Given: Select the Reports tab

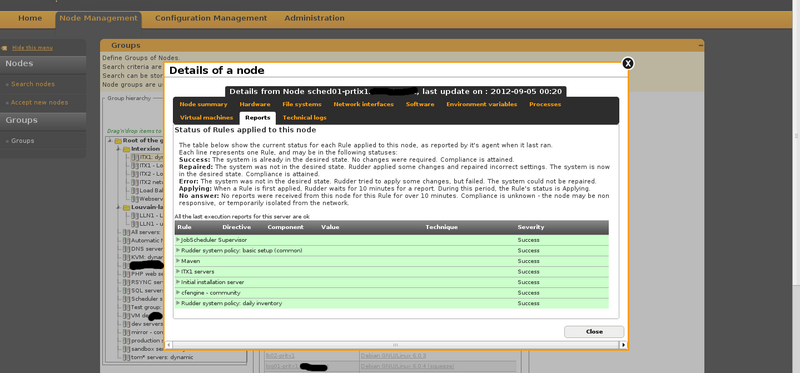Looking at the screenshot, I should coord(258,118).
